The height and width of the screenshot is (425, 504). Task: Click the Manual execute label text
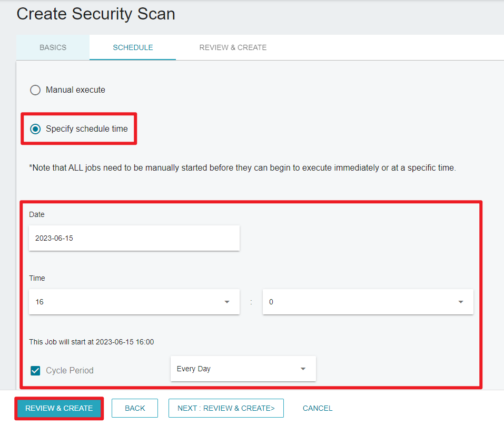75,90
